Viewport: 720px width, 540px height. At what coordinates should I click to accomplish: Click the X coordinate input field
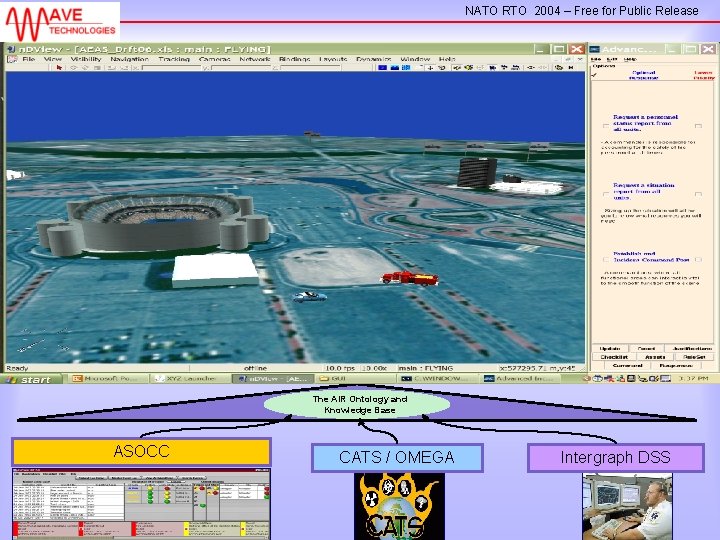point(172,68)
